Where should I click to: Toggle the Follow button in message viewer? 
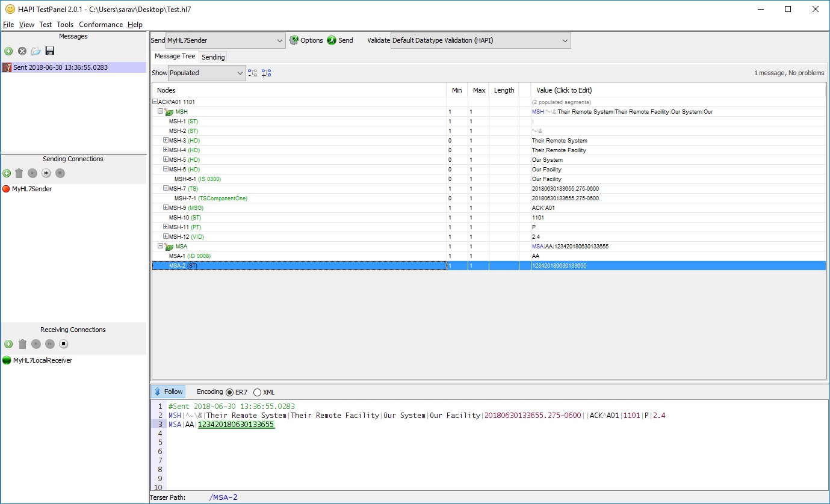(167, 392)
